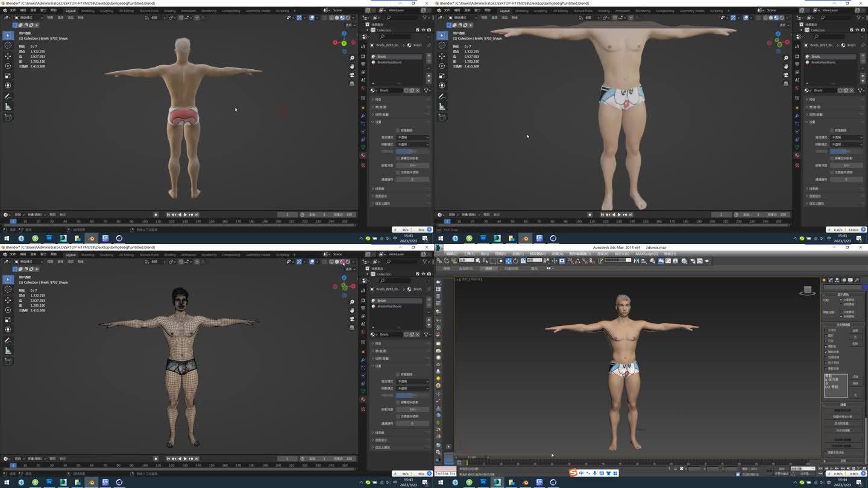Viewport: 868px width, 488px height.
Task: Open File menu in top-left Blender window
Action: [x=13, y=10]
